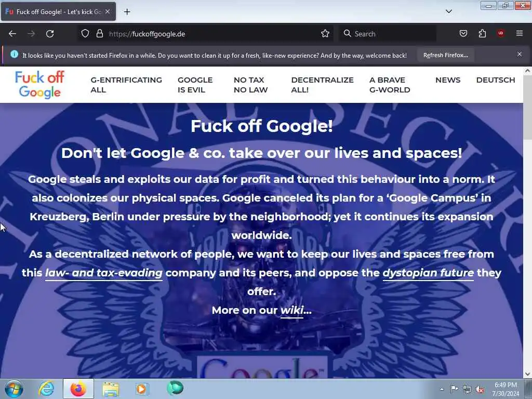Expand the list all tabs chevron

(x=448, y=11)
